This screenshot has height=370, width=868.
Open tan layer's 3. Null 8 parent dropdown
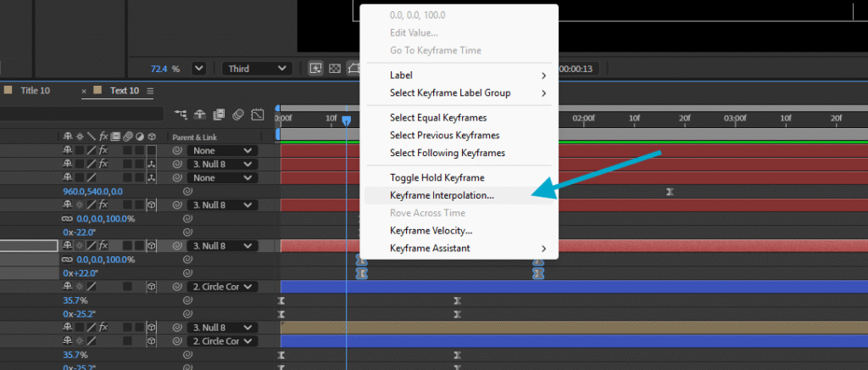pos(222,328)
